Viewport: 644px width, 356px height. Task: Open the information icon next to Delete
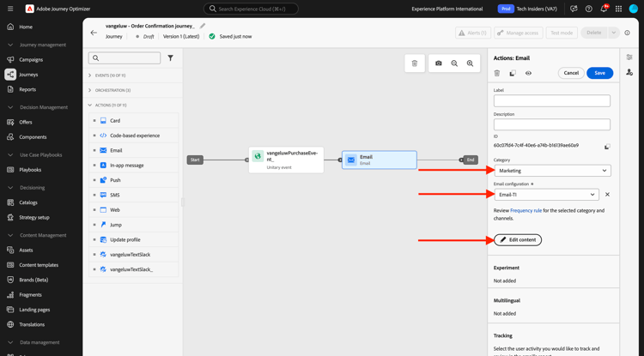point(627,33)
